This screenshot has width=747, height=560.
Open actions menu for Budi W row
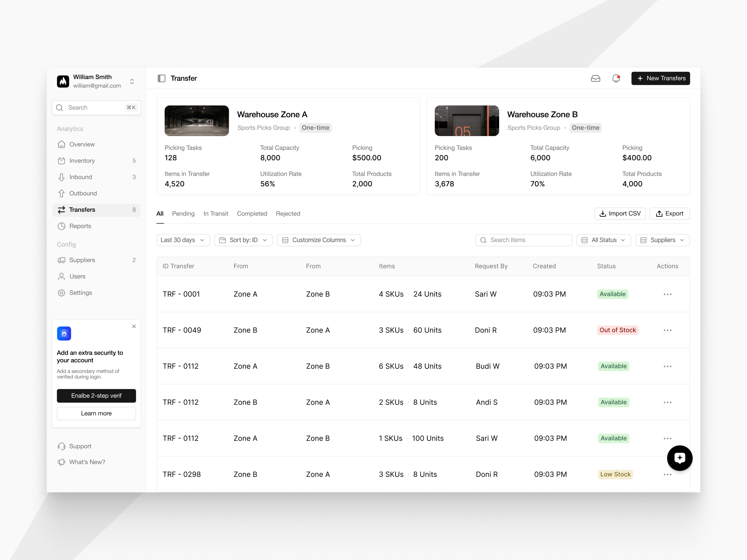[x=667, y=366]
